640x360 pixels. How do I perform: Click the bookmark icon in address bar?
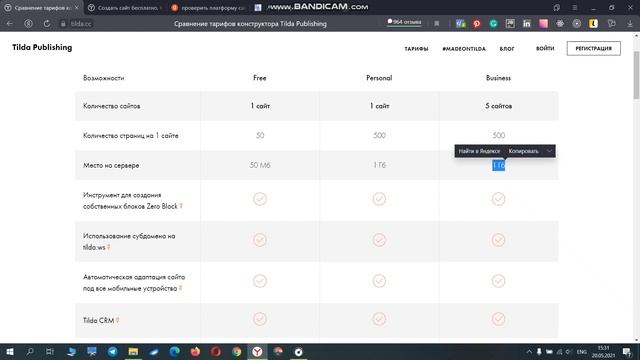tap(437, 24)
